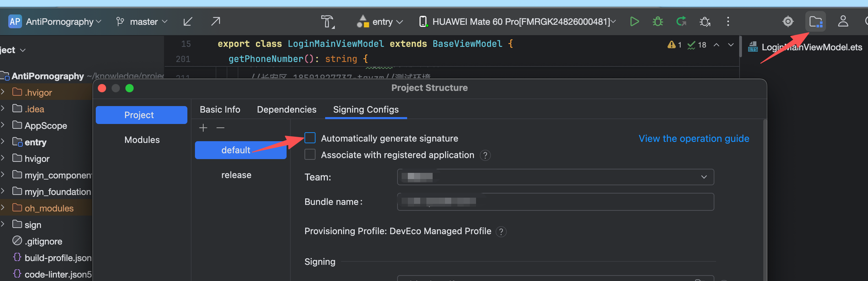Click the build hammer icon
This screenshot has height=281, width=868.
pos(328,22)
